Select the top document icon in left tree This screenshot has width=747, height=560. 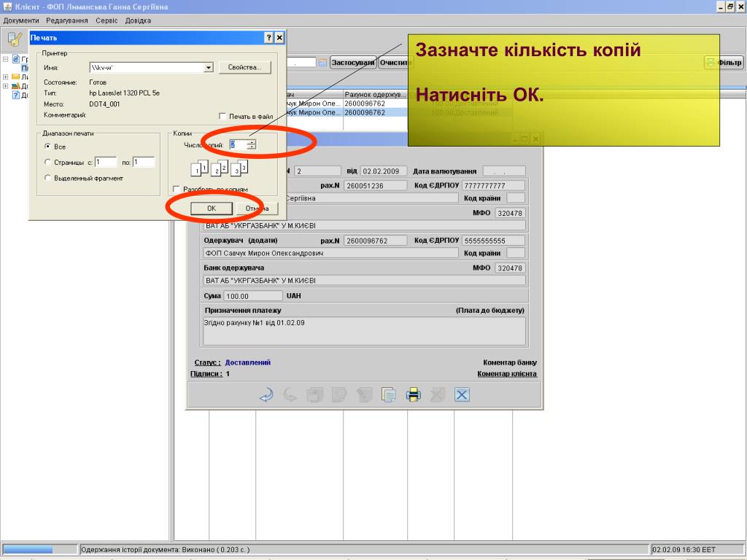[16, 59]
